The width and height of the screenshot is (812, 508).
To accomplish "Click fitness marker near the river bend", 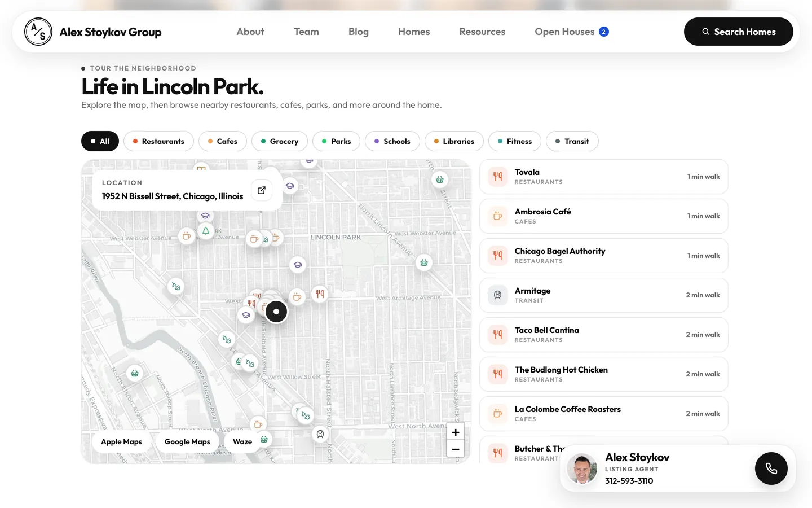I will point(176,287).
